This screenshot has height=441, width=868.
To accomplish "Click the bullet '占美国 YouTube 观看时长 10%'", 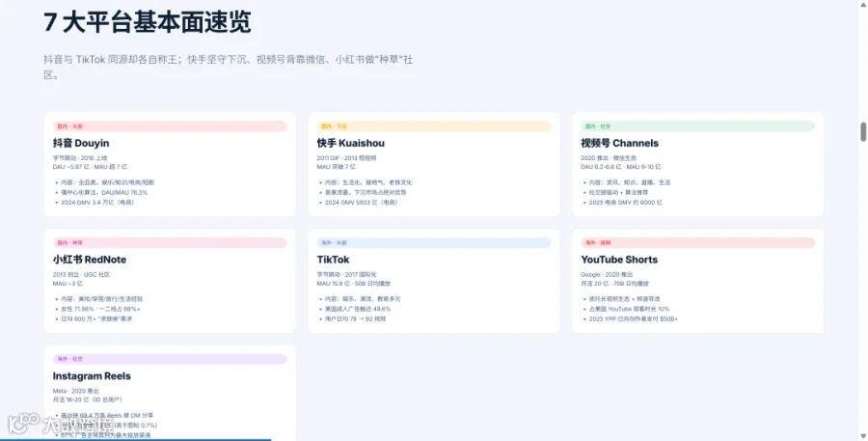I will click(629, 309).
